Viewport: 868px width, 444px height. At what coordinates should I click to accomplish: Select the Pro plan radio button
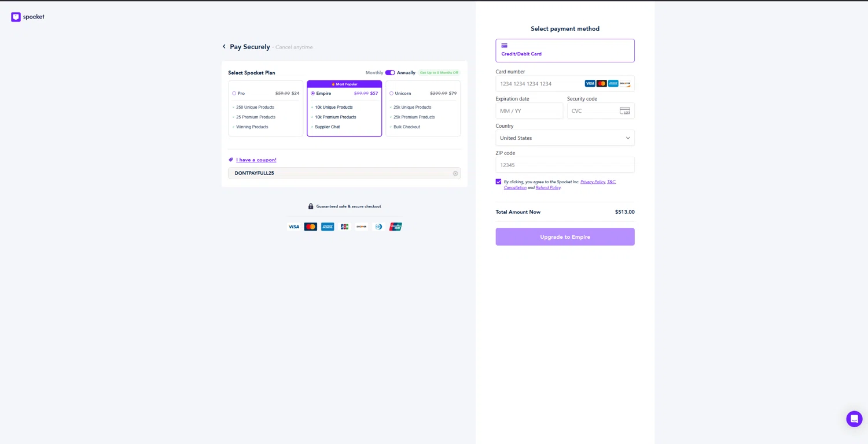point(234,93)
